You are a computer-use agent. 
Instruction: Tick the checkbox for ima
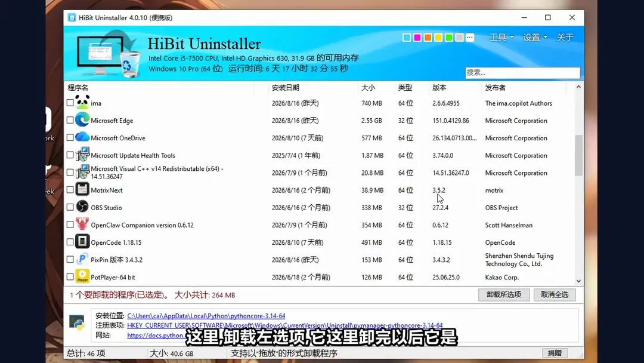tap(70, 103)
